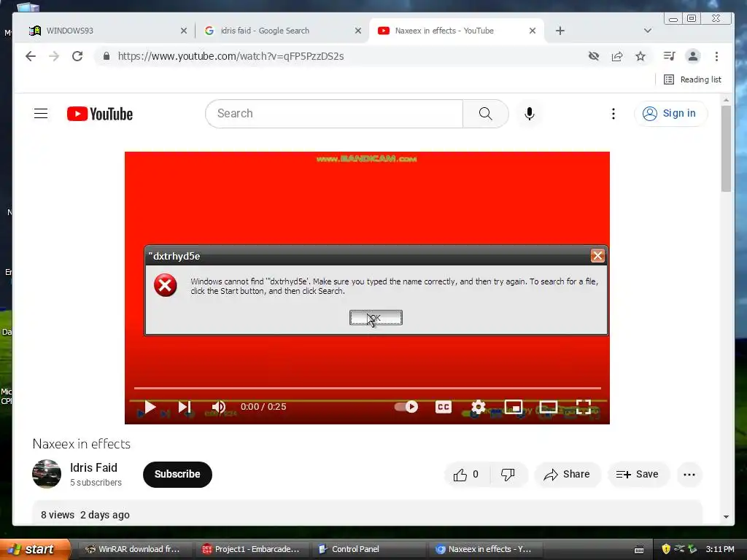Like the video
The image size is (747, 560).
coord(466,474)
